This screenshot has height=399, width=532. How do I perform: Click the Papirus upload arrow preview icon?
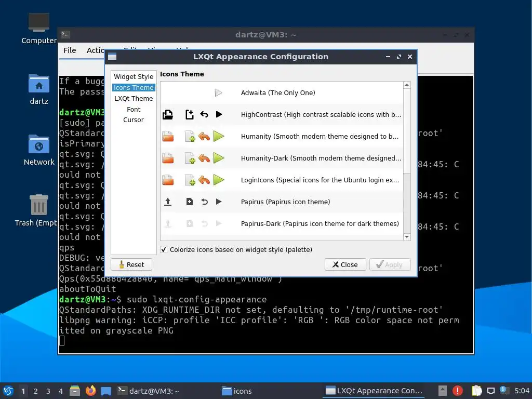pyautogui.click(x=168, y=202)
